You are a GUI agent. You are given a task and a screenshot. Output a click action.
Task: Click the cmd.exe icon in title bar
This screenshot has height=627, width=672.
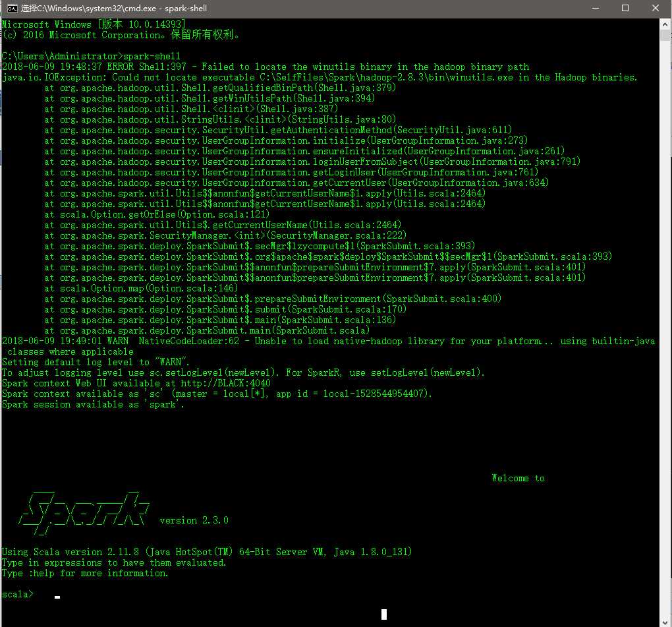coord(13,9)
